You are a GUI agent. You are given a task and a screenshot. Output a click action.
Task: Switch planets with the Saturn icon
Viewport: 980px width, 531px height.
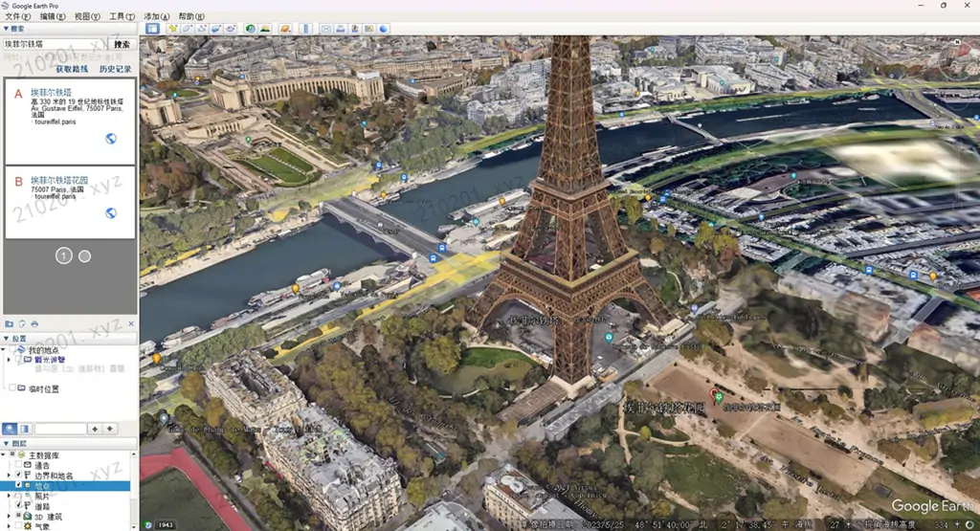(x=285, y=29)
